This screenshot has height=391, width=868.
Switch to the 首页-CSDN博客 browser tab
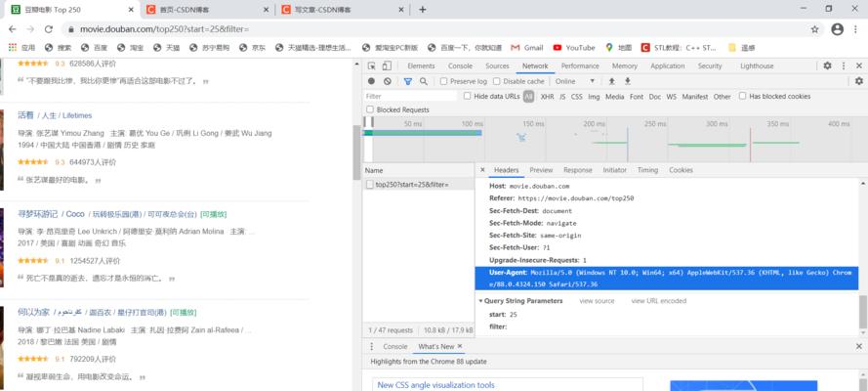click(206, 10)
